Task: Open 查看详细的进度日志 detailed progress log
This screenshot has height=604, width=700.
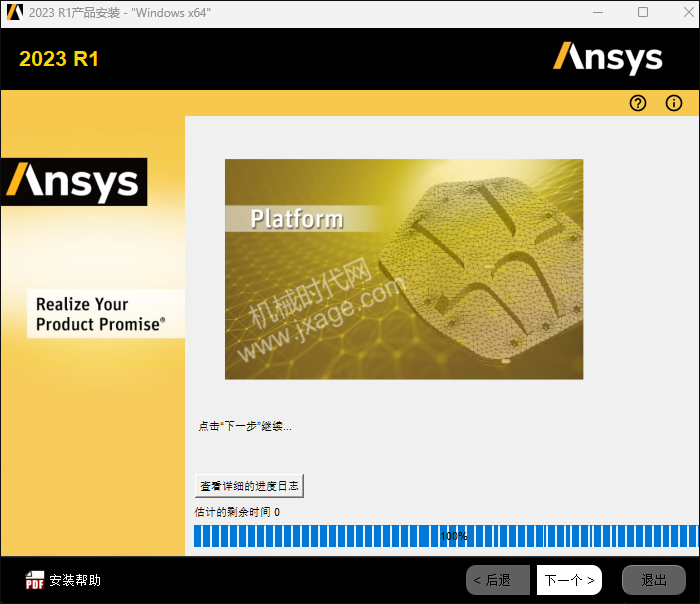Action: tap(249, 486)
